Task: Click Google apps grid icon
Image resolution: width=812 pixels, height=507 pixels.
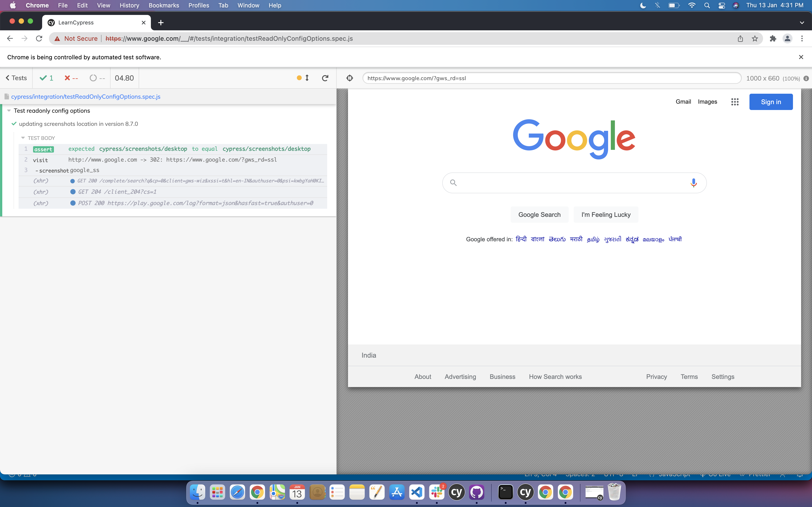Action: 735,102
